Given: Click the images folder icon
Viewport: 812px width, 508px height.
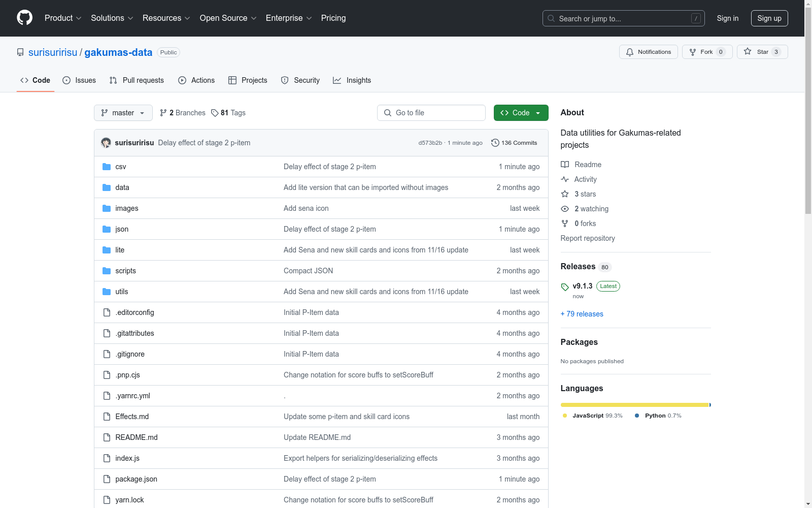Looking at the screenshot, I should point(107,208).
